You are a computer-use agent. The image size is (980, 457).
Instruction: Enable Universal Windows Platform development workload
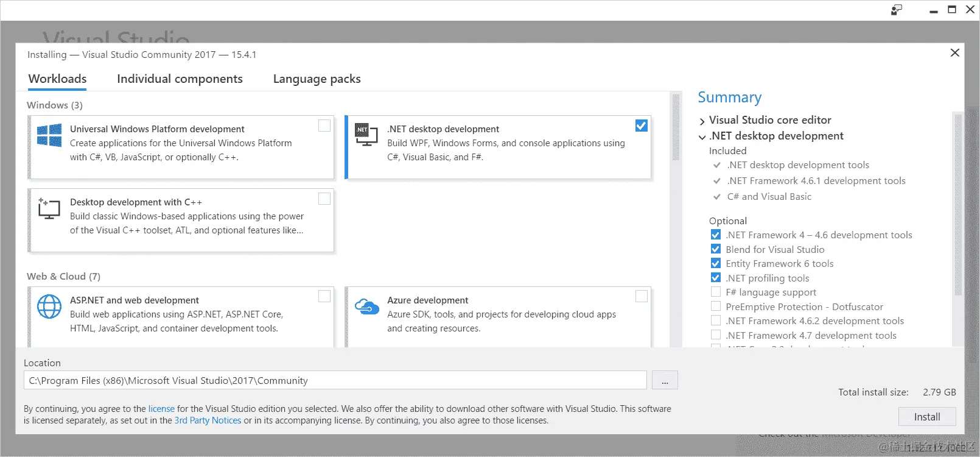(x=324, y=126)
